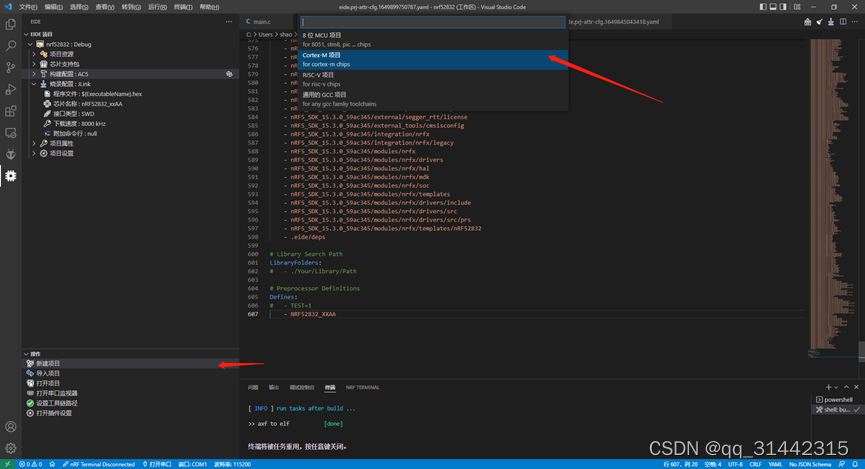
Task: Choose Cortex-M project option
Action: click(x=433, y=60)
